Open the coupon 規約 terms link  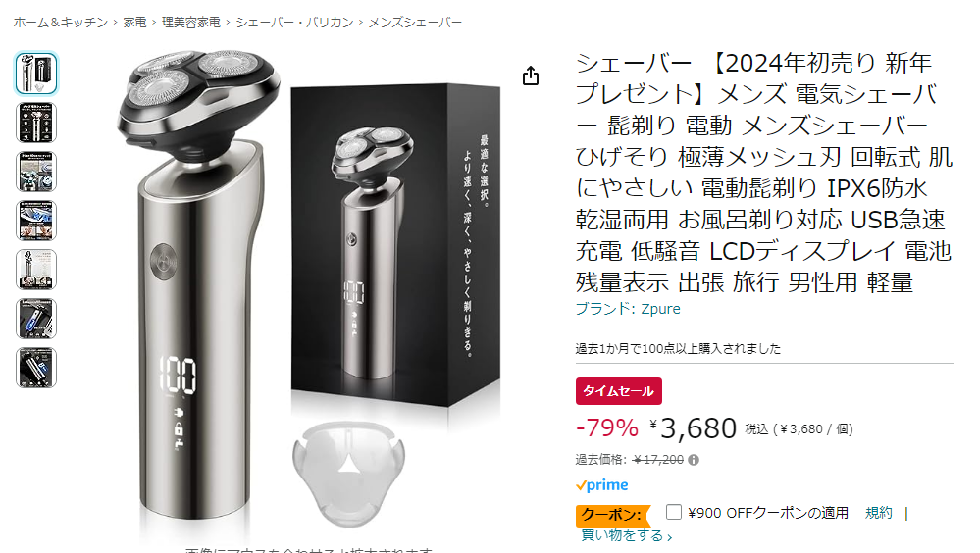click(x=878, y=513)
